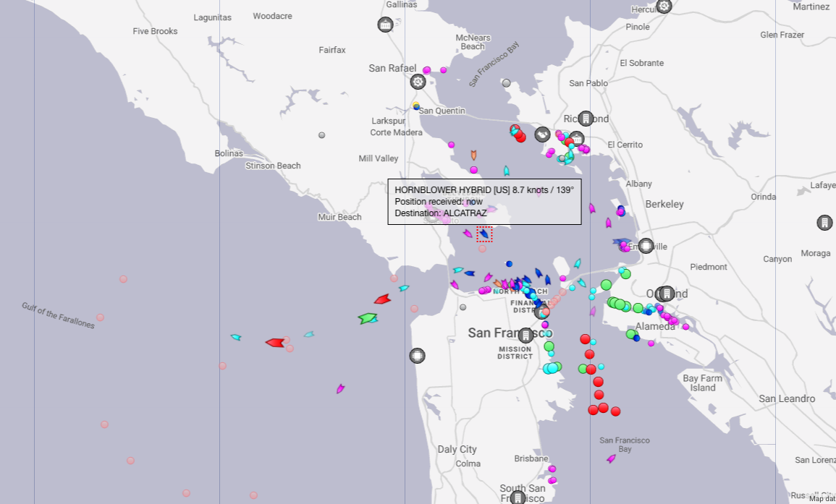The height and width of the screenshot is (504, 836).
Task: Select the building icon over Richmond label
Action: (586, 119)
